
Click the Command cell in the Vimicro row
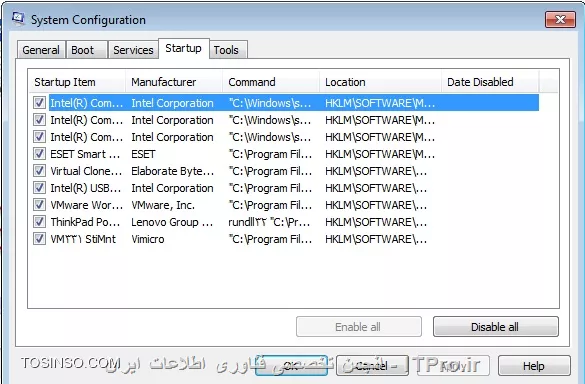click(270, 239)
